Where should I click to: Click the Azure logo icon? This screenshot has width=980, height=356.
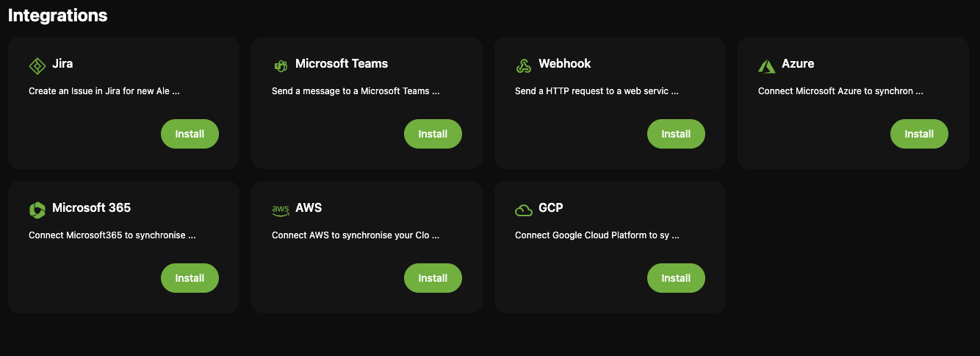pos(767,66)
